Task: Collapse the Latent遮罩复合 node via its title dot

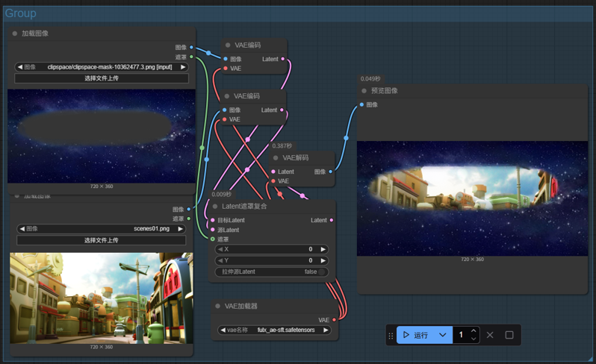Action: tap(215, 206)
